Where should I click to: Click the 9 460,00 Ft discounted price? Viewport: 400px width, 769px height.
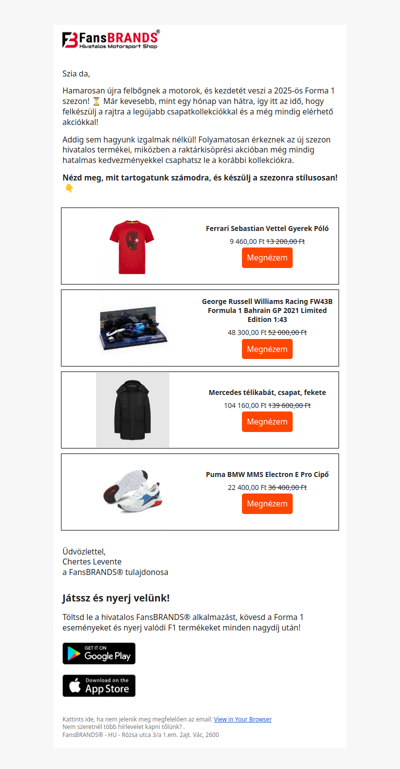(x=247, y=241)
